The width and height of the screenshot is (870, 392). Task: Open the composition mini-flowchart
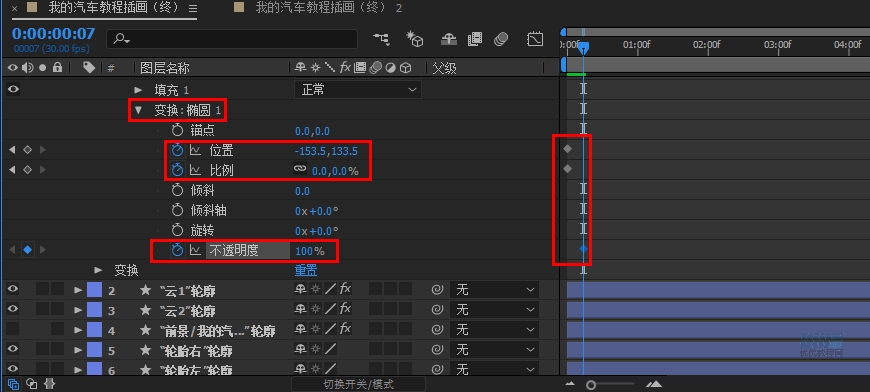pyautogui.click(x=381, y=39)
